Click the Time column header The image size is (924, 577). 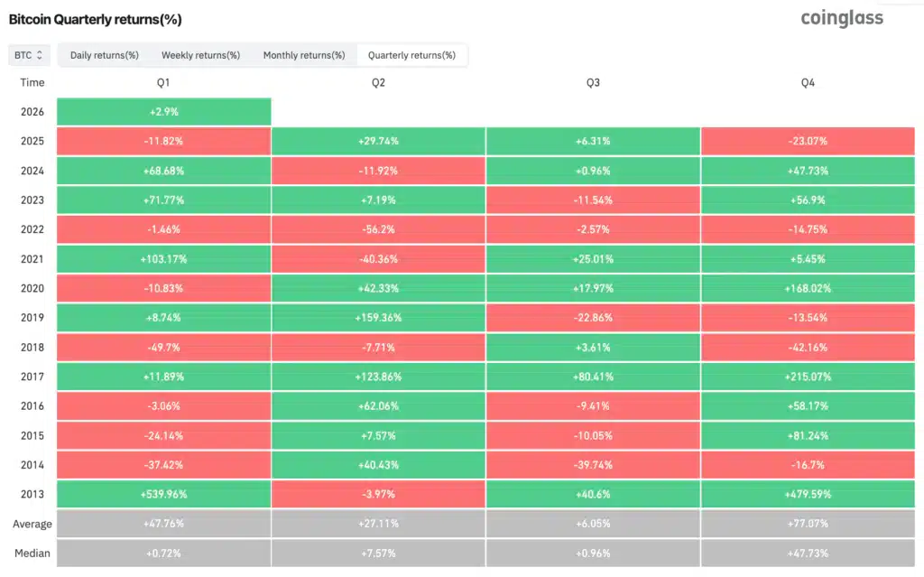click(x=32, y=82)
